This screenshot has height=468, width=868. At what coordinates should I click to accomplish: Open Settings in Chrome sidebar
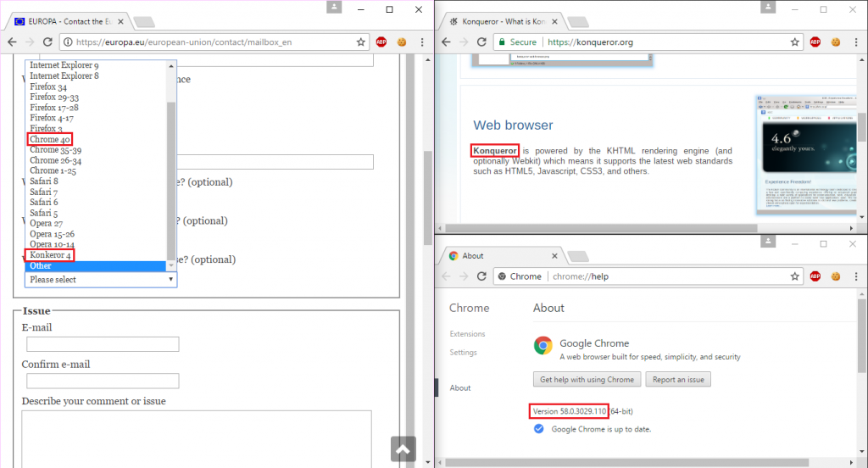(463, 353)
